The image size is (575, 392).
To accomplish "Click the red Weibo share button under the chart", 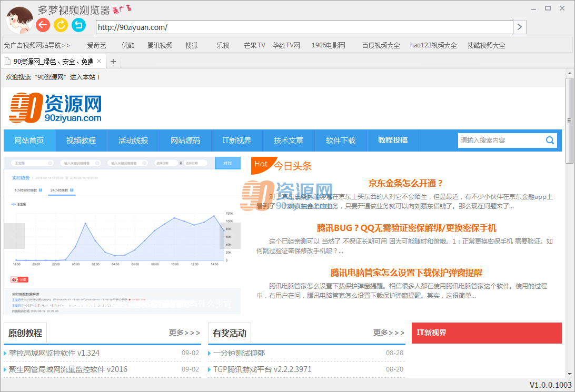I will point(19,279).
